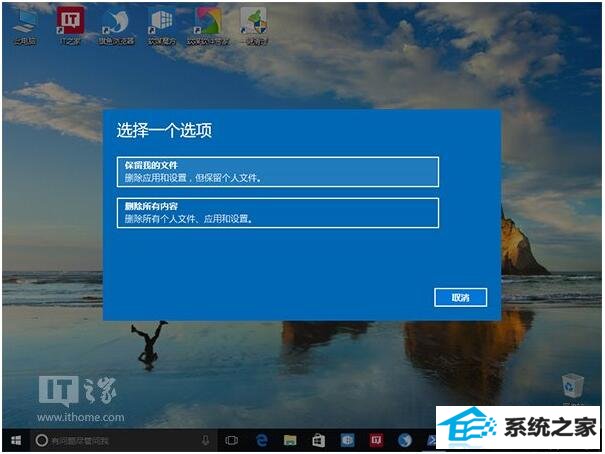Open the Store app from taskbar
The width and height of the screenshot is (605, 454).
[318, 440]
